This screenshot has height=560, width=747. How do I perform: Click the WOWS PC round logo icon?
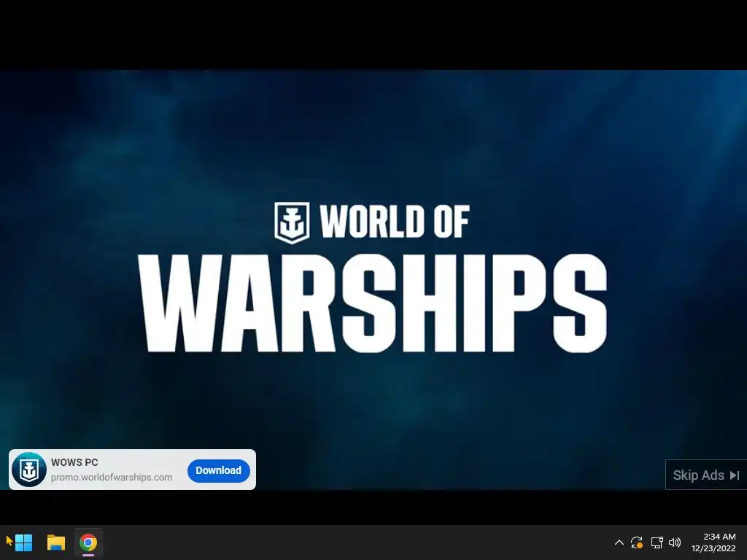tap(29, 470)
